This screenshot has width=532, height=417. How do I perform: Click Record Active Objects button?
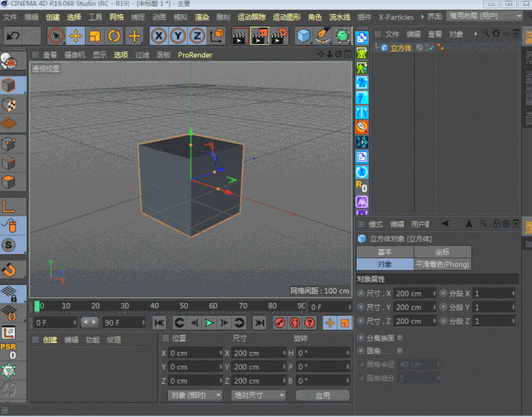click(280, 323)
